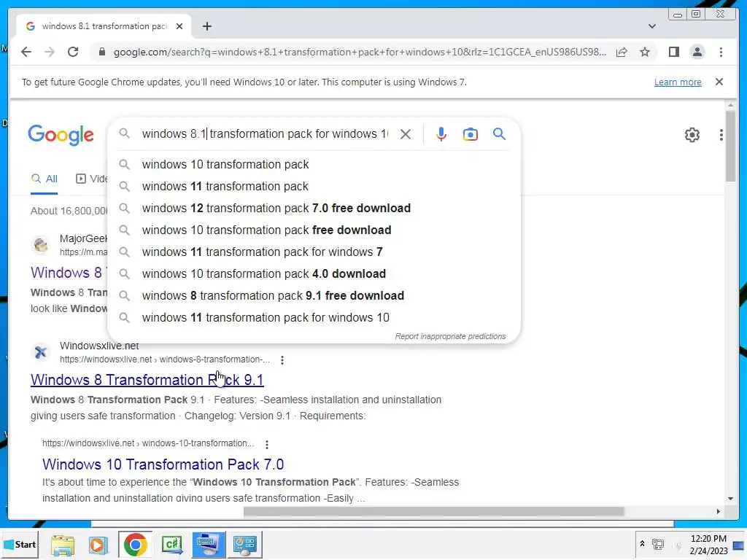This screenshot has width=747, height=560.
Task: Expand the tab search dropdown arrow
Action: pyautogui.click(x=651, y=26)
